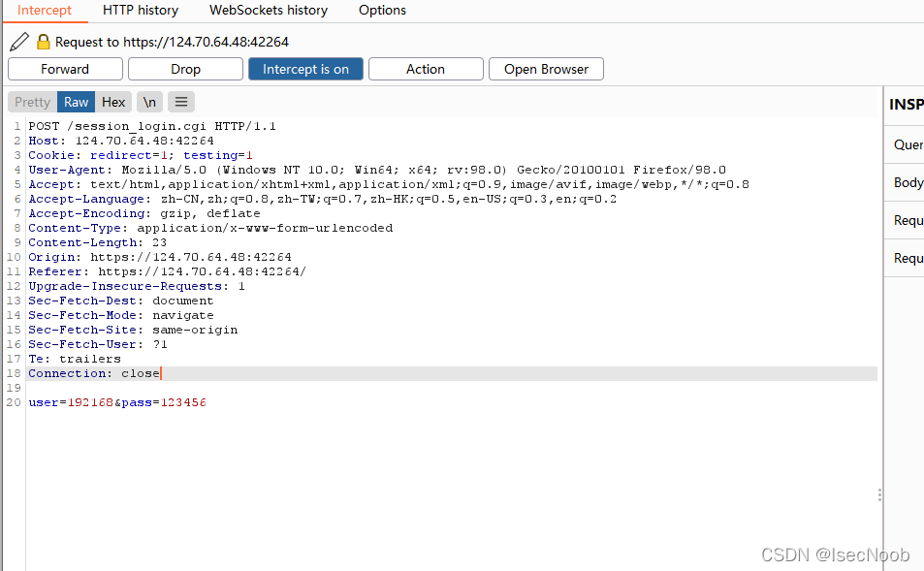Click the Inspector panel header
This screenshot has height=571, width=924.
[x=906, y=105]
